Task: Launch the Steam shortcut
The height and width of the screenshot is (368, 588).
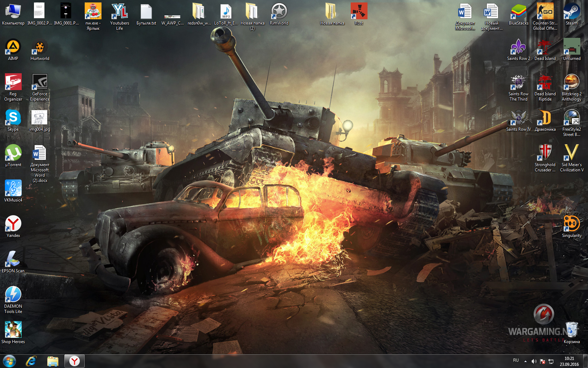Action: 572,14
